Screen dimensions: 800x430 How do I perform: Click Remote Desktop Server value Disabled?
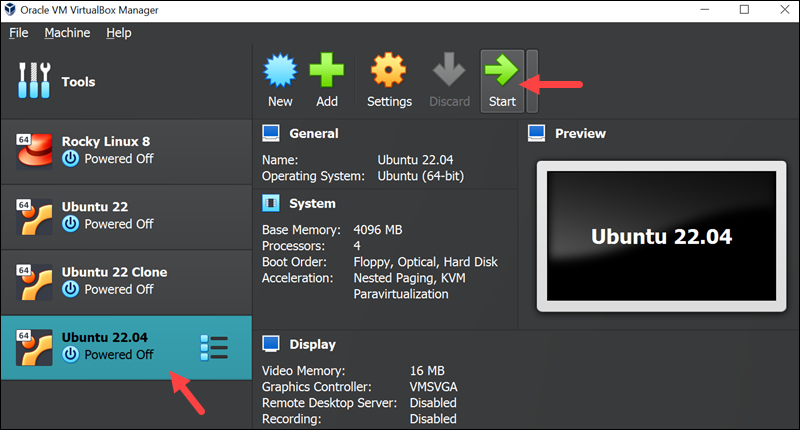(x=433, y=403)
